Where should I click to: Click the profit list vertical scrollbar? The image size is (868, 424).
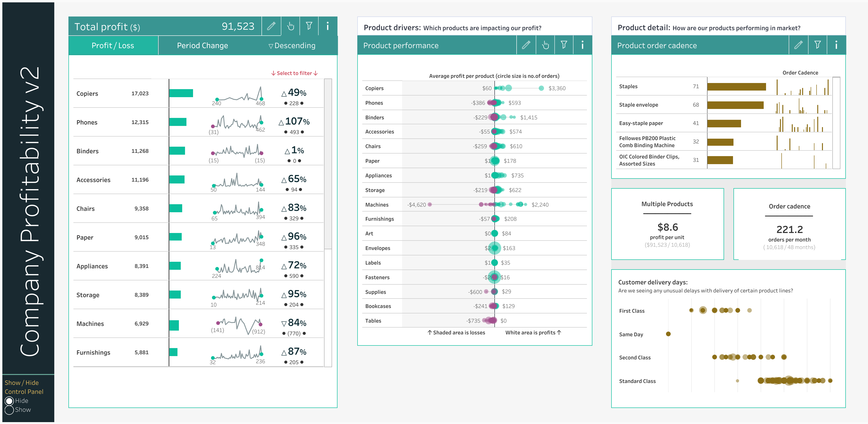[x=328, y=164]
